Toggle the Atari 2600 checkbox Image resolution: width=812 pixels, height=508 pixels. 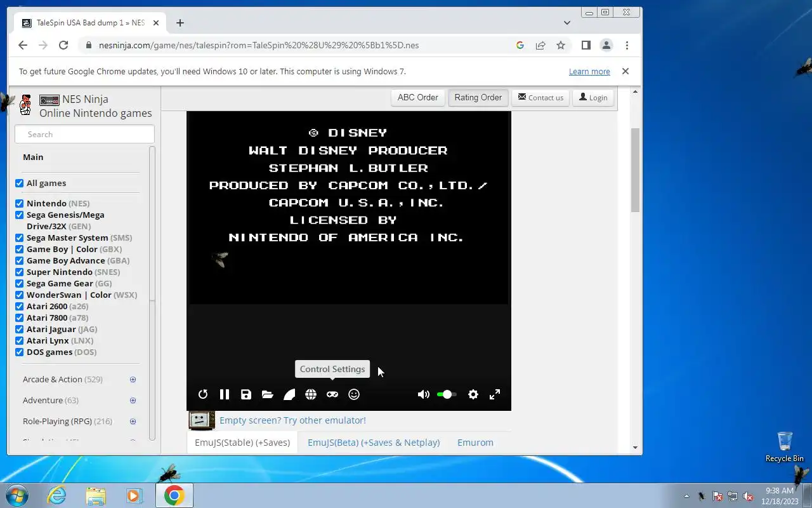click(19, 306)
